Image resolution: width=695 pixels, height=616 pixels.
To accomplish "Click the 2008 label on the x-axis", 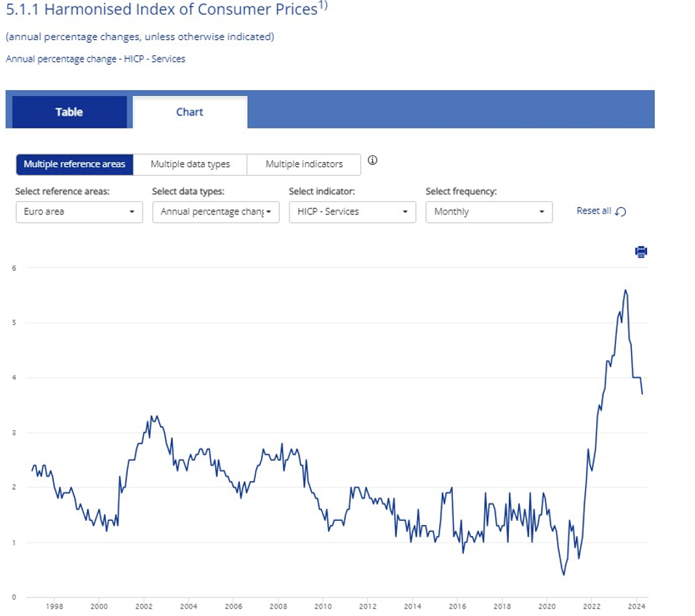I will (x=278, y=607).
